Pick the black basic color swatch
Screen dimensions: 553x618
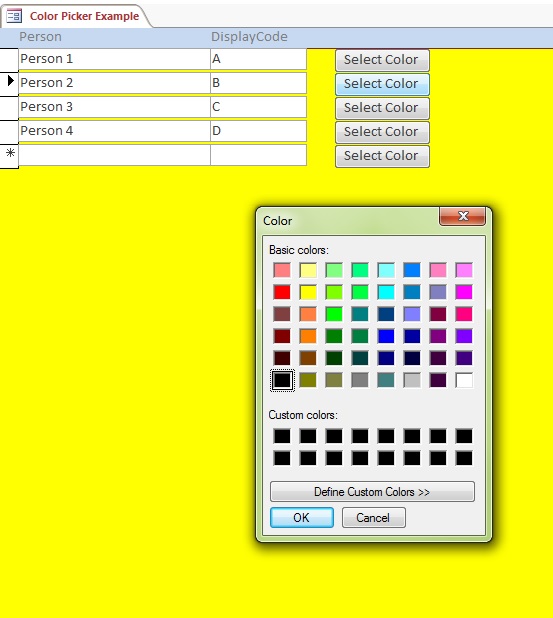pyautogui.click(x=282, y=380)
